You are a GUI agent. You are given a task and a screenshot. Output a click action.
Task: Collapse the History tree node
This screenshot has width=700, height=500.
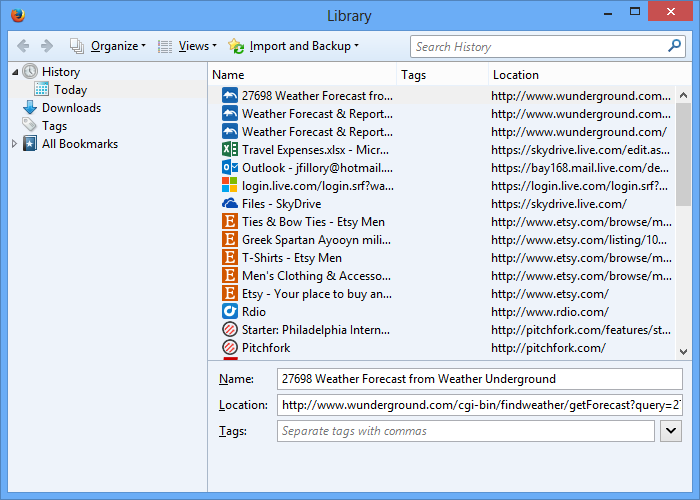click(15, 71)
